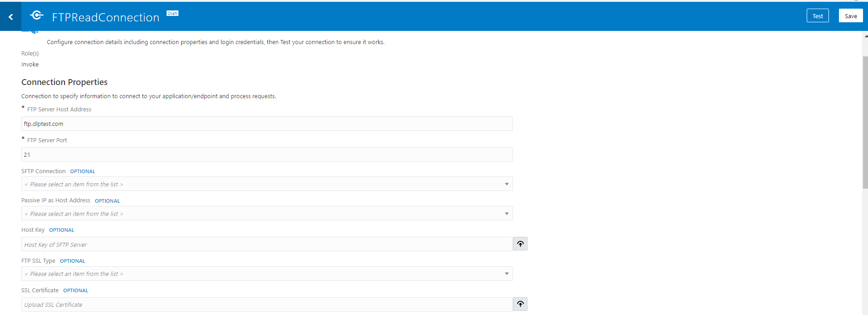
Task: Test the connection
Action: click(818, 16)
